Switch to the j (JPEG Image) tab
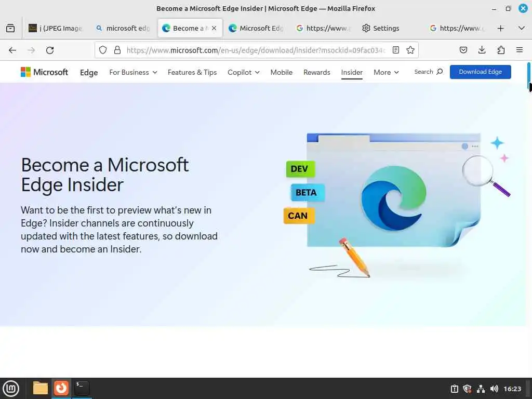The height and width of the screenshot is (399, 532). tap(56, 28)
